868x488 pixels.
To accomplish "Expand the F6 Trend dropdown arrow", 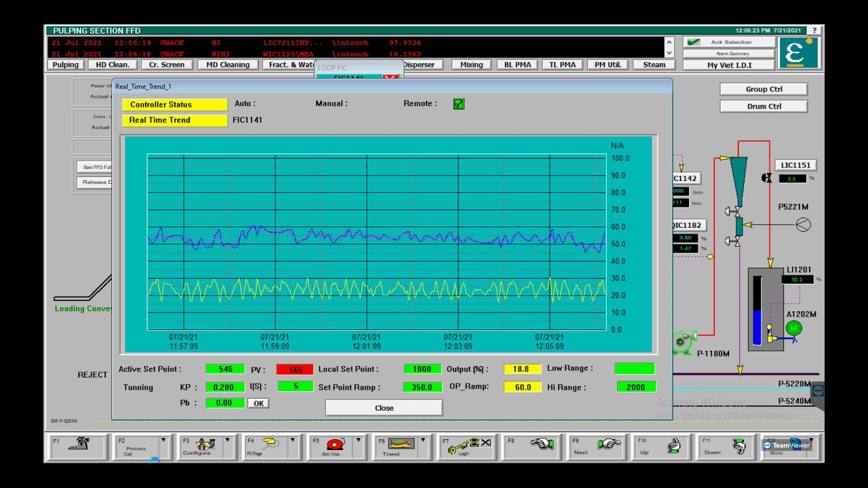I will coord(422,441).
